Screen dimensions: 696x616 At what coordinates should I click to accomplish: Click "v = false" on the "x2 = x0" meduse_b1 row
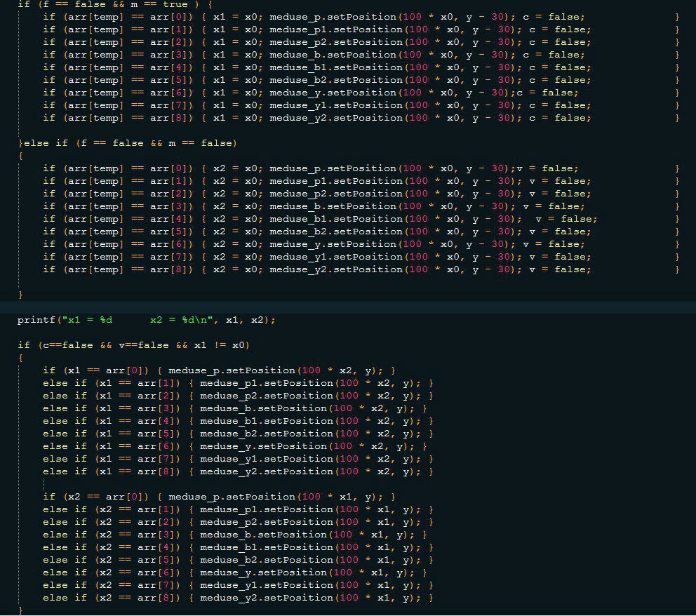tap(563, 219)
